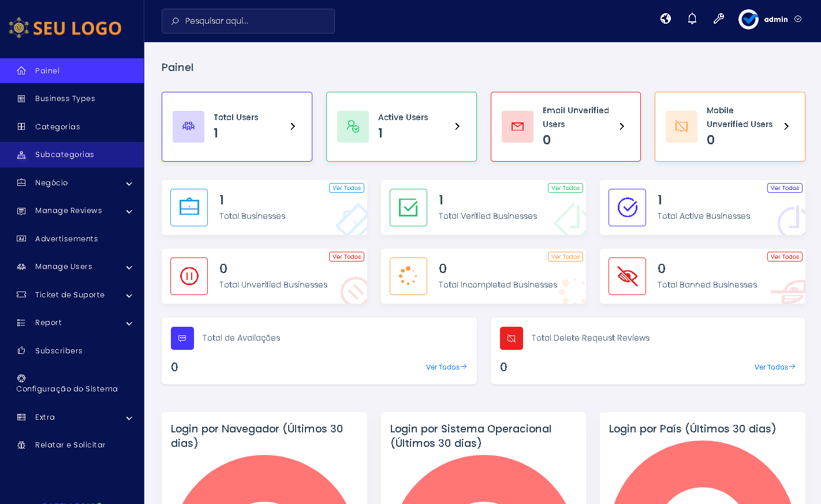Click the Total Banned Businesses crossed-eye icon

click(x=627, y=276)
